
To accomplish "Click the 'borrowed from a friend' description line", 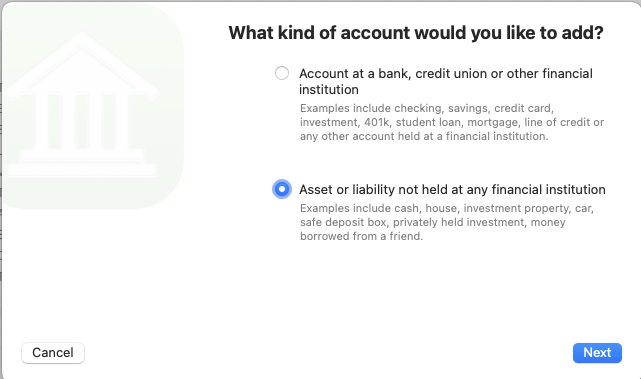I will click(x=361, y=236).
